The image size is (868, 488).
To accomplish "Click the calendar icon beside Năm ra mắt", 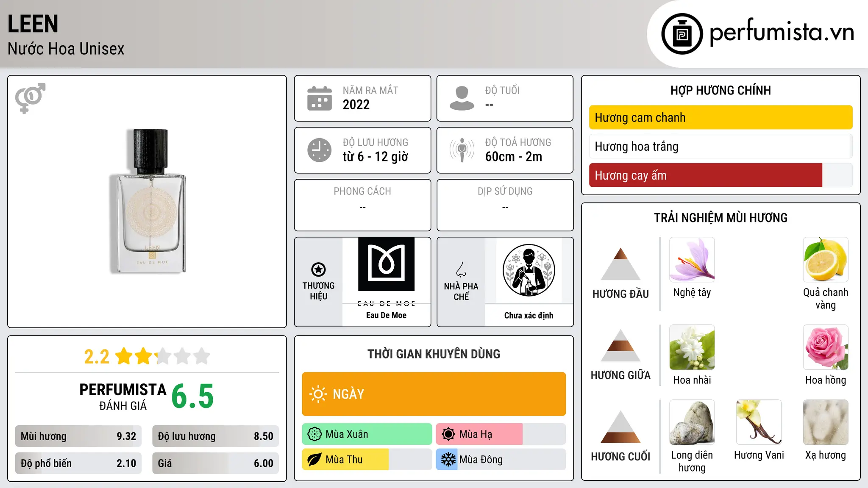I will pos(320,98).
